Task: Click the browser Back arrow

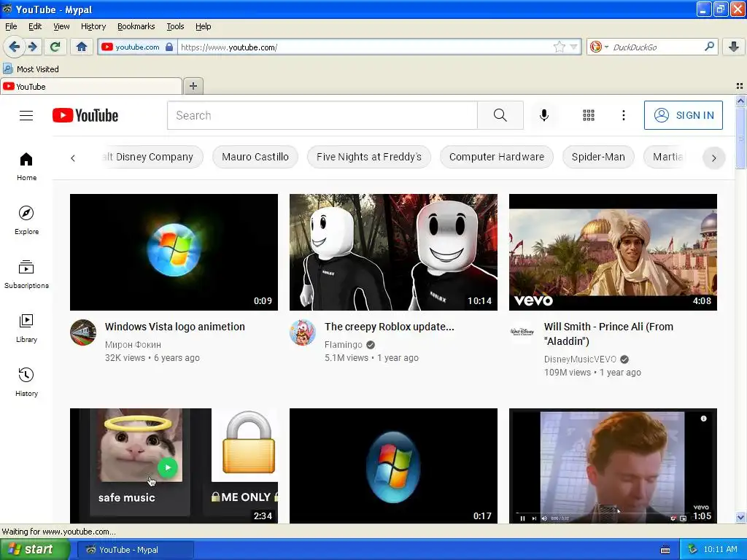Action: (x=14, y=47)
